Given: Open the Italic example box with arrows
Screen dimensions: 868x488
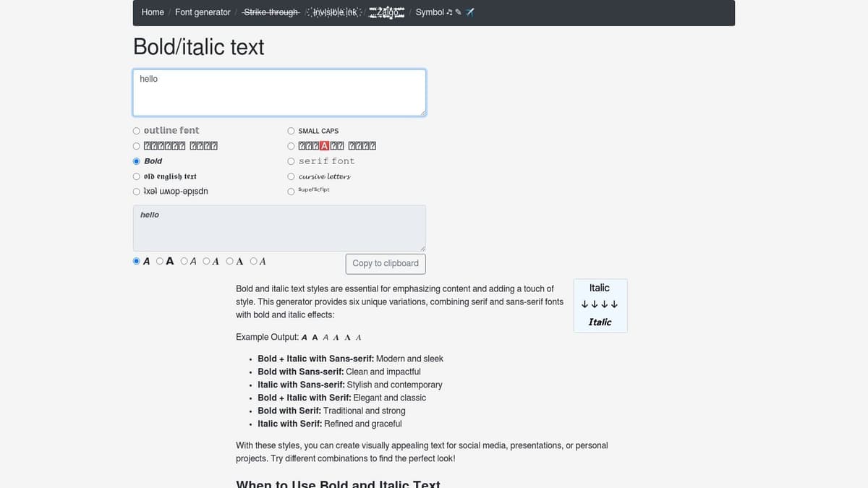Looking at the screenshot, I should pyautogui.click(x=600, y=306).
